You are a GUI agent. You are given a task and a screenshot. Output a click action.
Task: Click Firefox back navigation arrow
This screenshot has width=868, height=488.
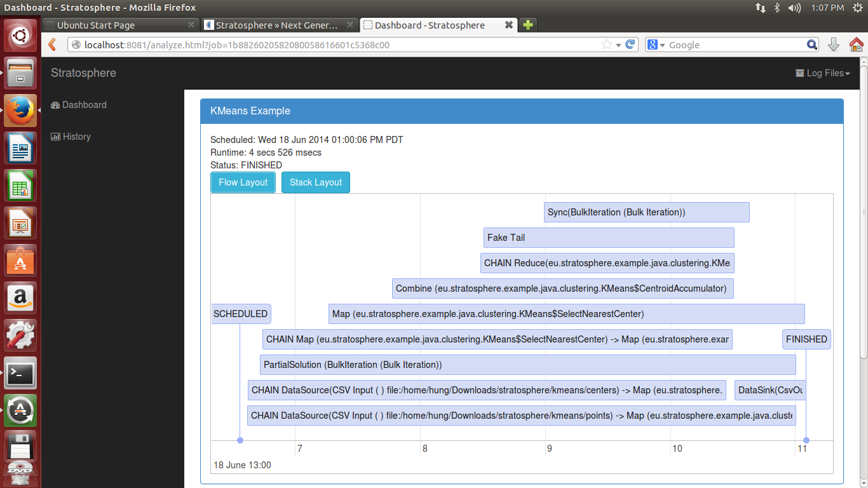[x=53, y=44]
